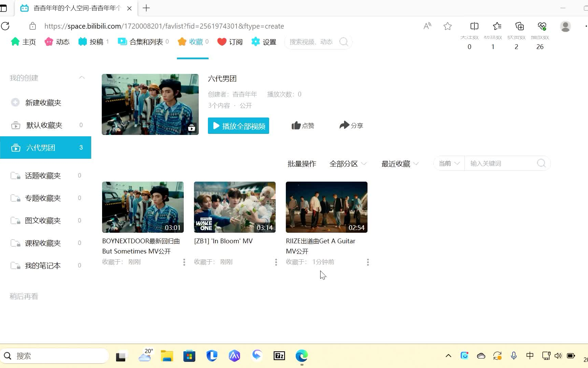
Task: Open 默认收藏夹 folder
Action: click(x=46, y=125)
